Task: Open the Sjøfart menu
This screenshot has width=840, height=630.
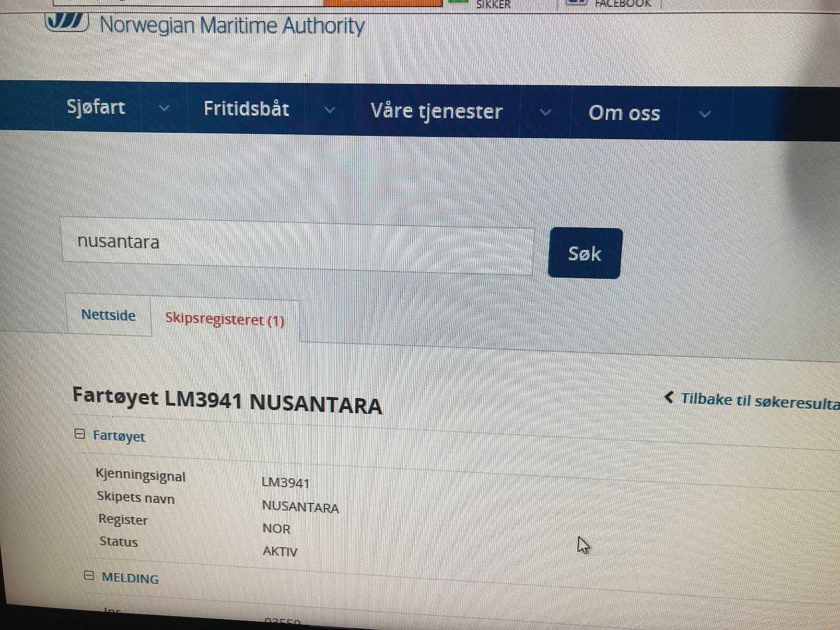Action: click(x=96, y=107)
